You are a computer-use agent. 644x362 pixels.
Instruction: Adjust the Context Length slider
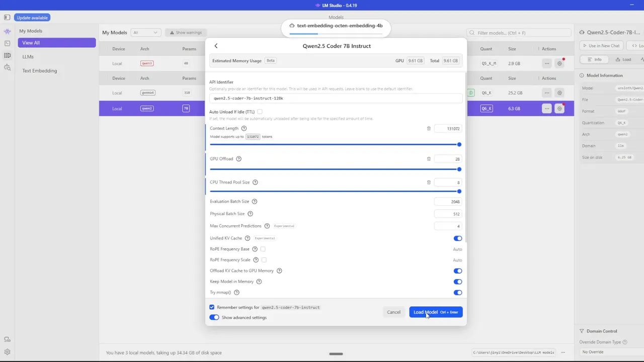point(335,144)
